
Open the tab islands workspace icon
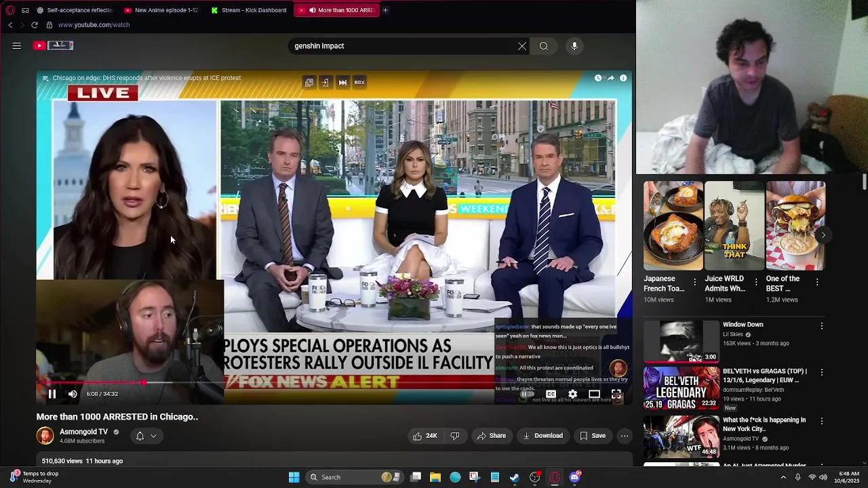[x=25, y=10]
